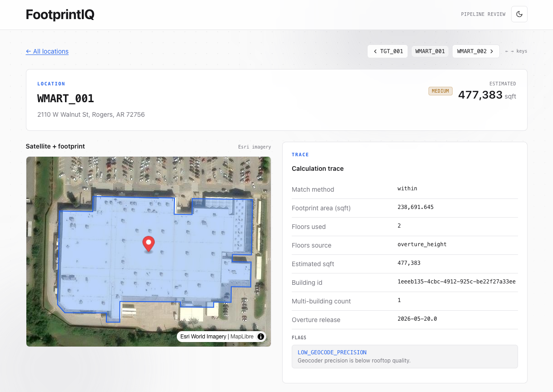The image size is (553, 392).
Task: Click the 'Esri imagery' caption
Action: [x=254, y=147]
